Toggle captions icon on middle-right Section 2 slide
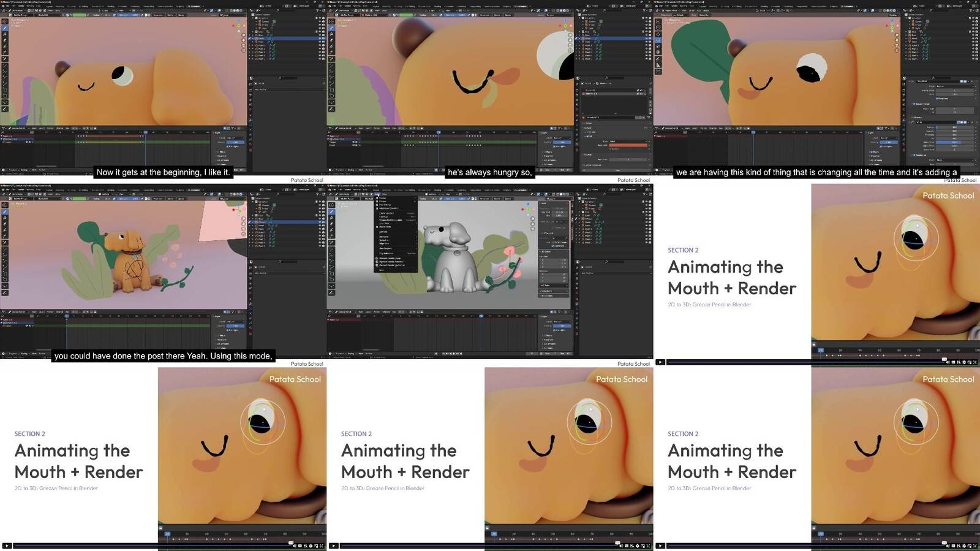Viewport: 980px width, 551px height. (954, 362)
